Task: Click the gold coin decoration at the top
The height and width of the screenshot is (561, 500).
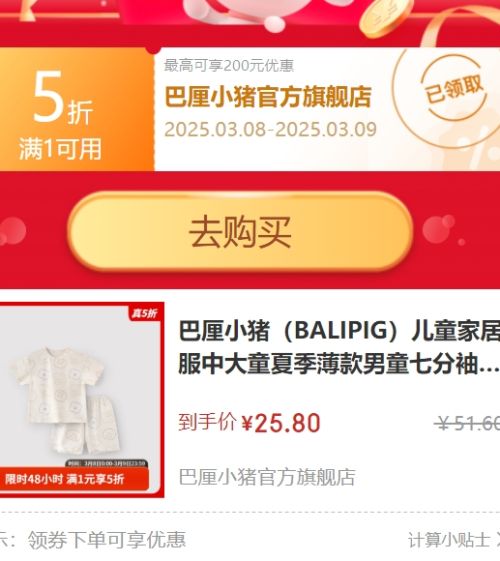Action: click(x=386, y=17)
